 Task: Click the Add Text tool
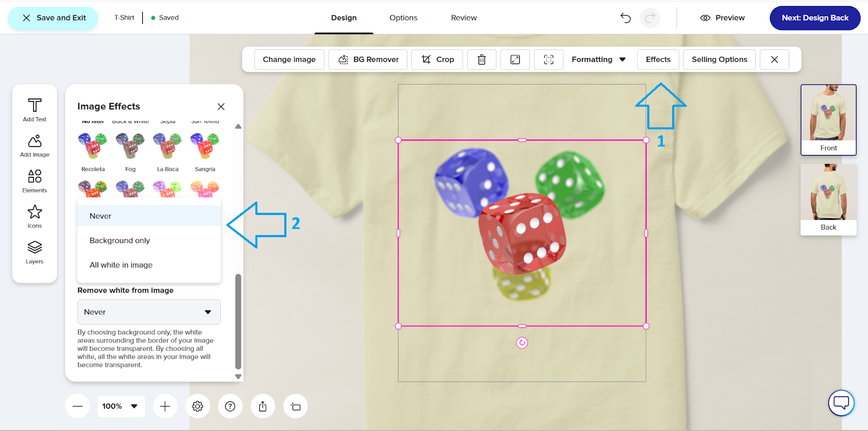(35, 109)
